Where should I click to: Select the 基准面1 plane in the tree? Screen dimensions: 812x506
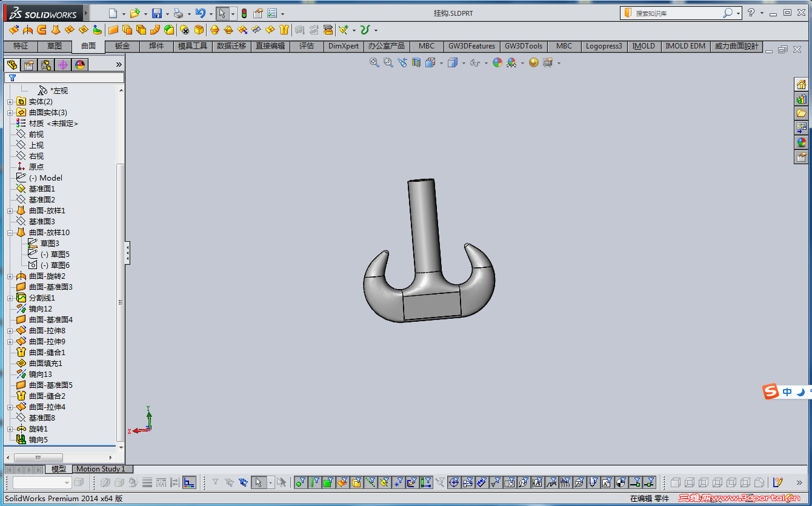coord(36,189)
